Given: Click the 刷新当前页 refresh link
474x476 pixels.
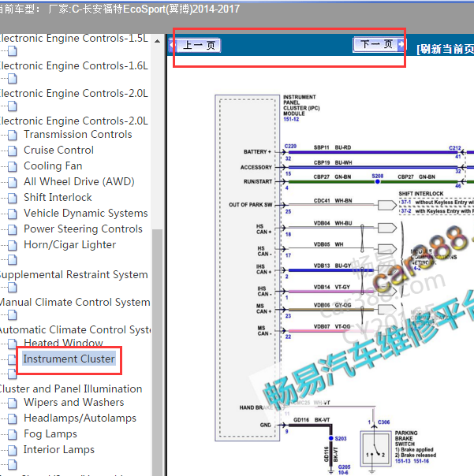Looking at the screenshot, I should [x=446, y=49].
